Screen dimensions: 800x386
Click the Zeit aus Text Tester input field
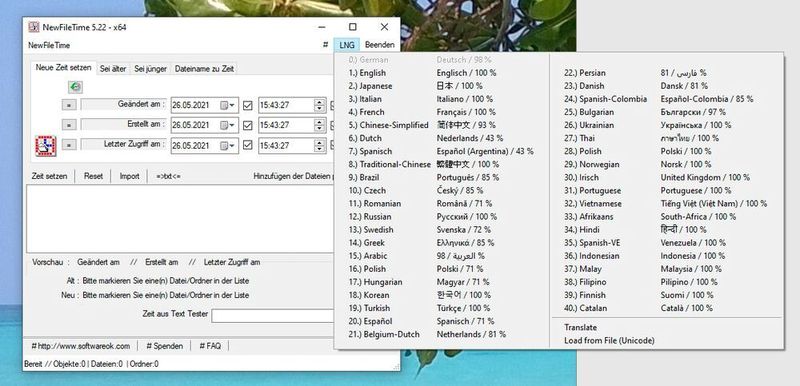coord(272,316)
